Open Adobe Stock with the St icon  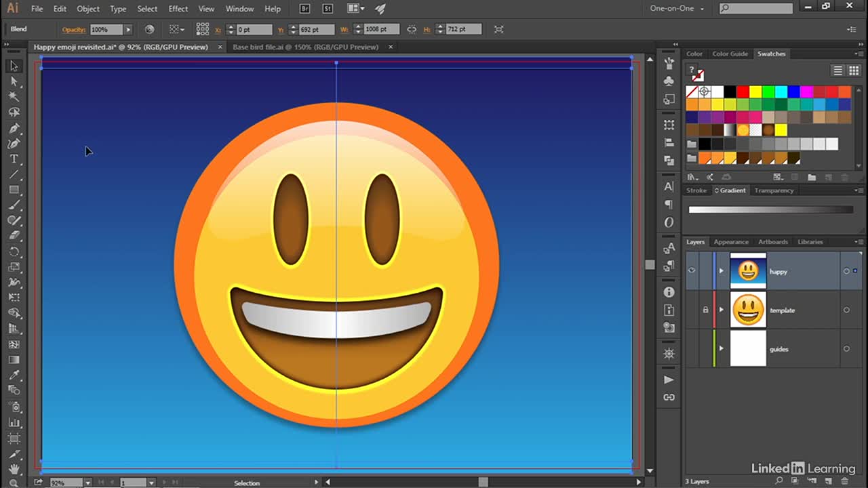tap(328, 9)
